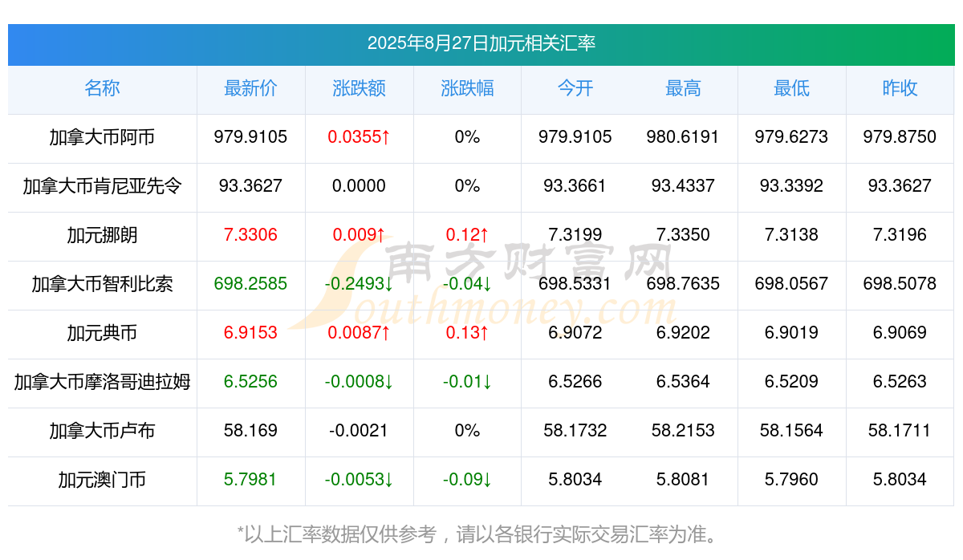Click the 涨跌幅 column header
This screenshot has height=560, width=963.
click(467, 88)
